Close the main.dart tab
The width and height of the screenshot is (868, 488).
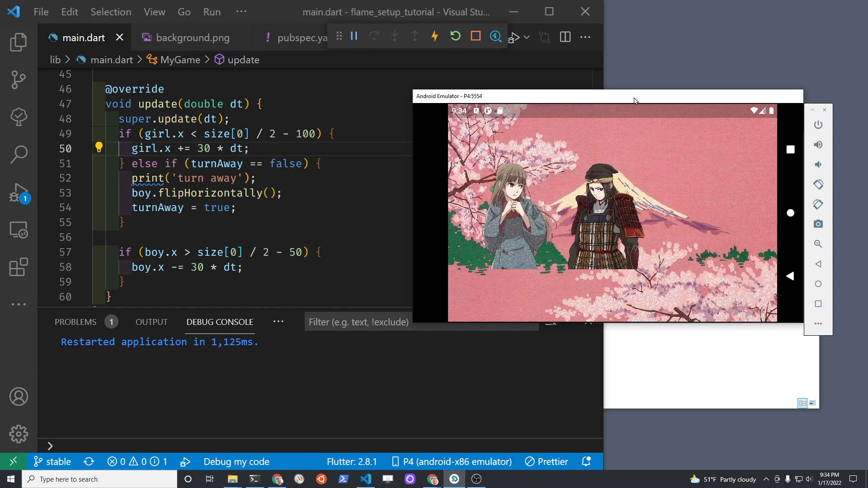119,38
